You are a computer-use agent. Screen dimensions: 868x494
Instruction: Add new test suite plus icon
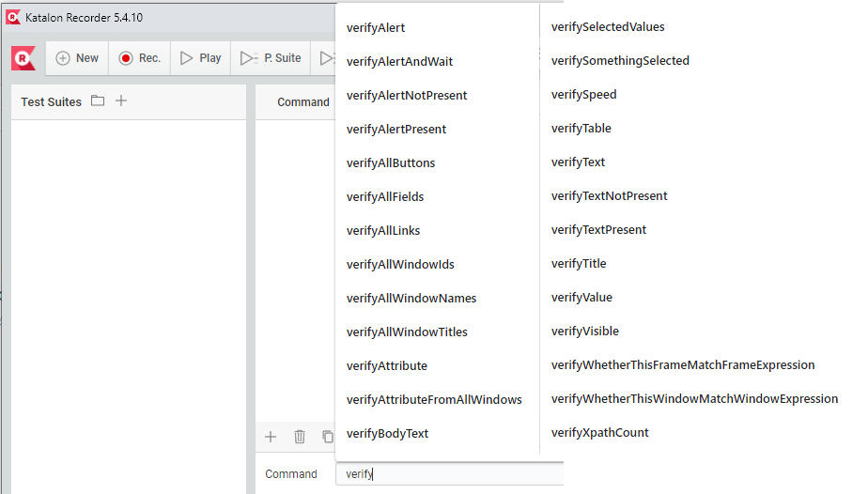(x=121, y=100)
